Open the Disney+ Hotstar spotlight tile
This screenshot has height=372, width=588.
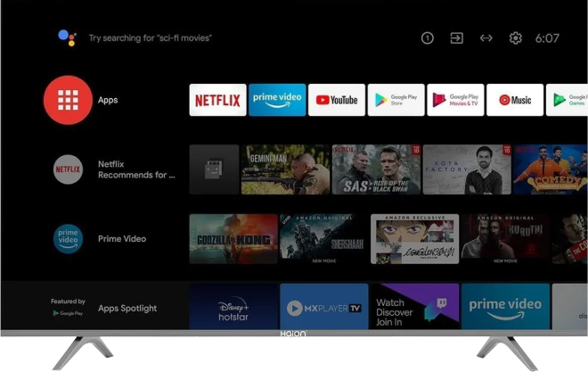pos(233,306)
